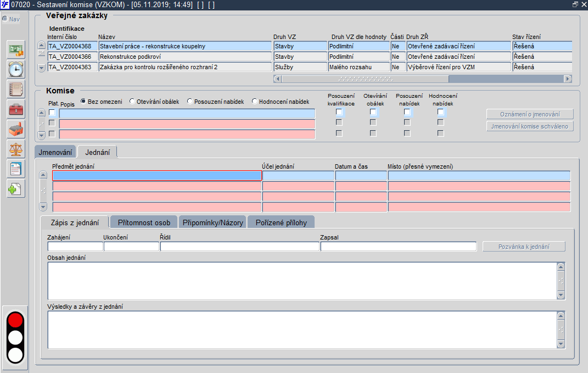
Task: Move down in Komise list
Action: coord(42,135)
